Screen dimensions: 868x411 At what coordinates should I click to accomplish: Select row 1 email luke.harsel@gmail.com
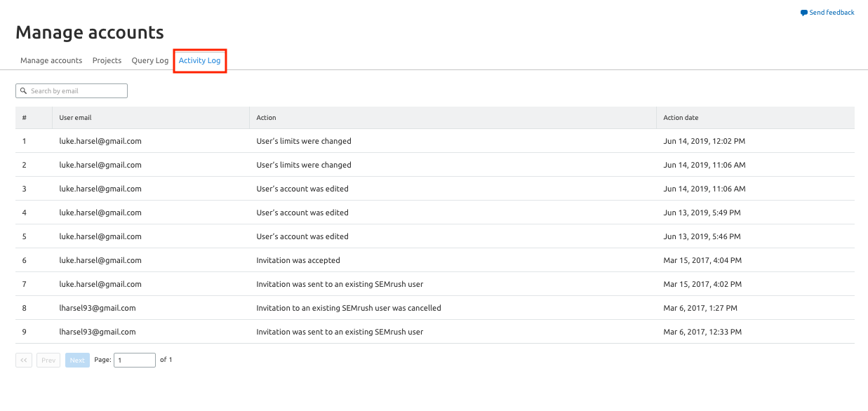tap(100, 141)
